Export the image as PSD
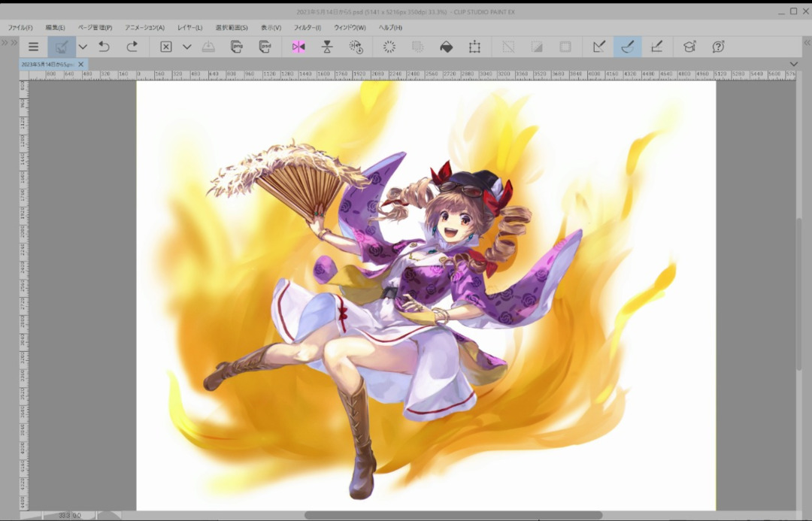The height and width of the screenshot is (521, 812). (x=265, y=47)
